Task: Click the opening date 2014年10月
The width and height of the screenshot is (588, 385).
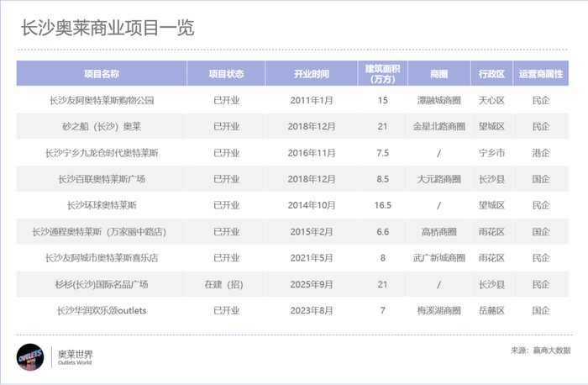Action: click(x=312, y=205)
